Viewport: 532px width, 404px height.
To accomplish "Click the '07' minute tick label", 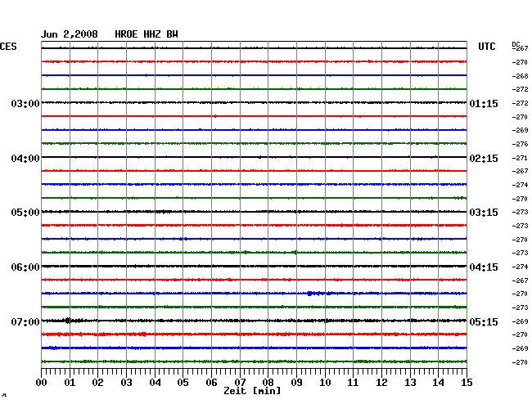I will click(x=240, y=383).
